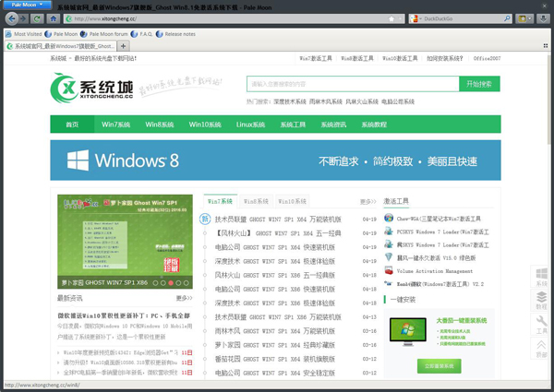Open the Pale Moon bookmark
Image resolution: width=554 pixels, height=392 pixels.
pyautogui.click(x=61, y=34)
